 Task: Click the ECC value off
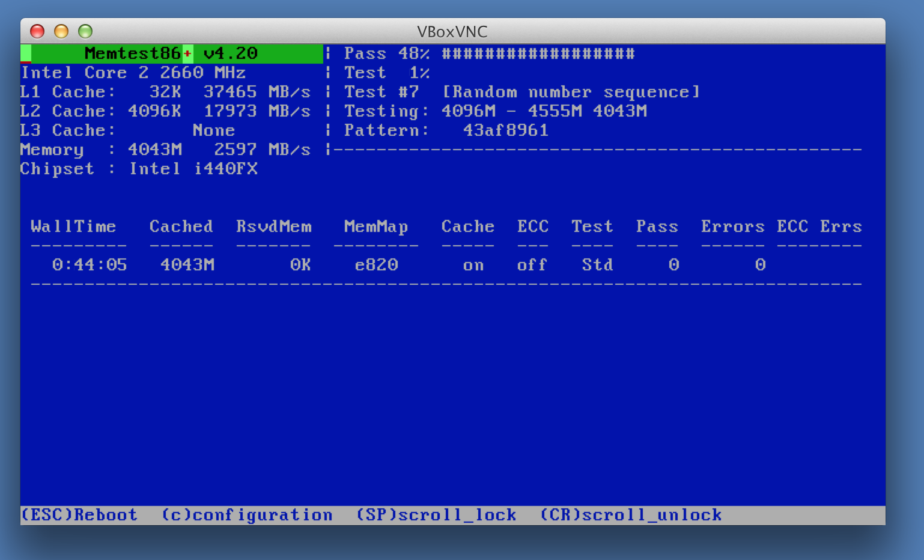pyautogui.click(x=532, y=265)
